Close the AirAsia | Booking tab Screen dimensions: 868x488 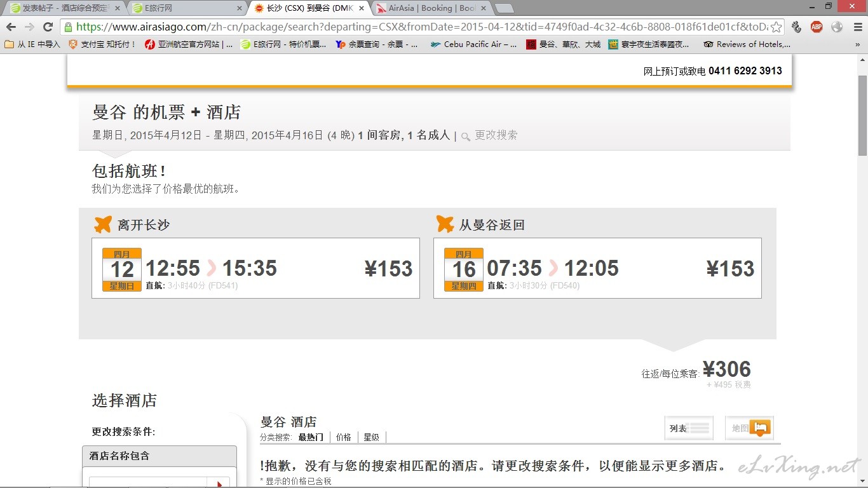tap(483, 8)
